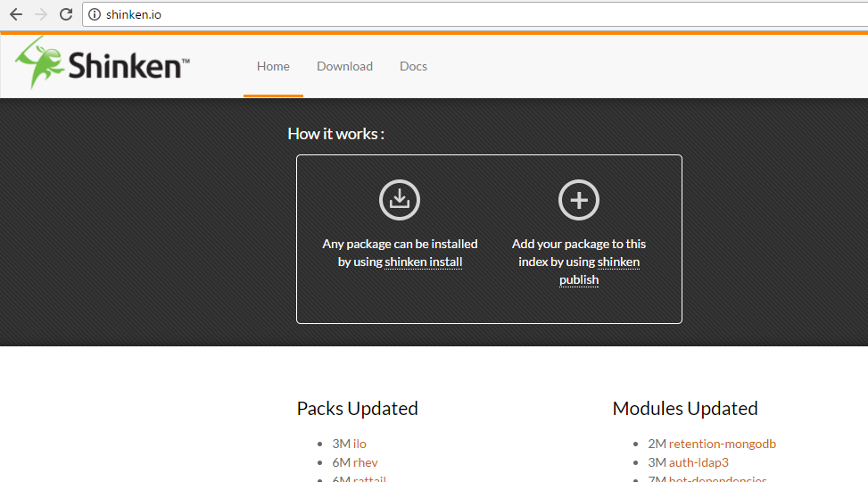Viewport: 868px width, 482px height.
Task: Click the browser back arrow
Action: tap(15, 14)
